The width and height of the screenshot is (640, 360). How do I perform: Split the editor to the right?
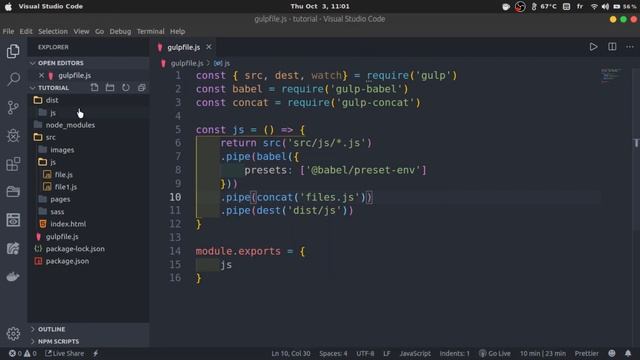612,47
